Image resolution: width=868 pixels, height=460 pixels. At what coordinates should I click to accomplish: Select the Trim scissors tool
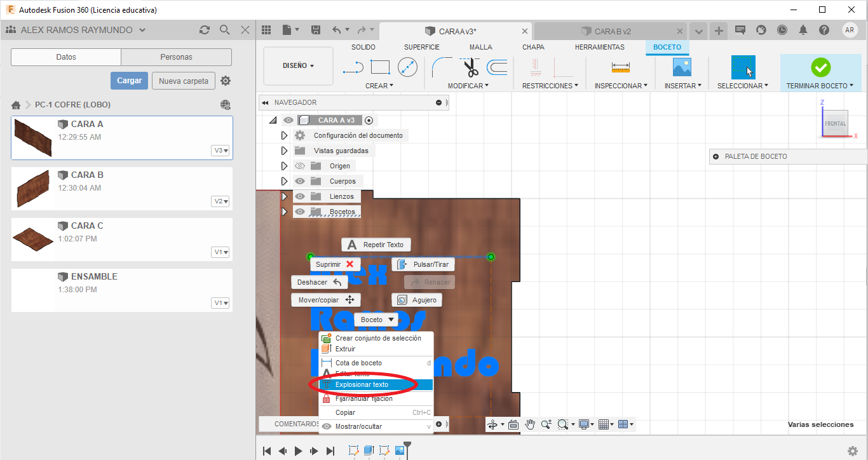pyautogui.click(x=471, y=67)
